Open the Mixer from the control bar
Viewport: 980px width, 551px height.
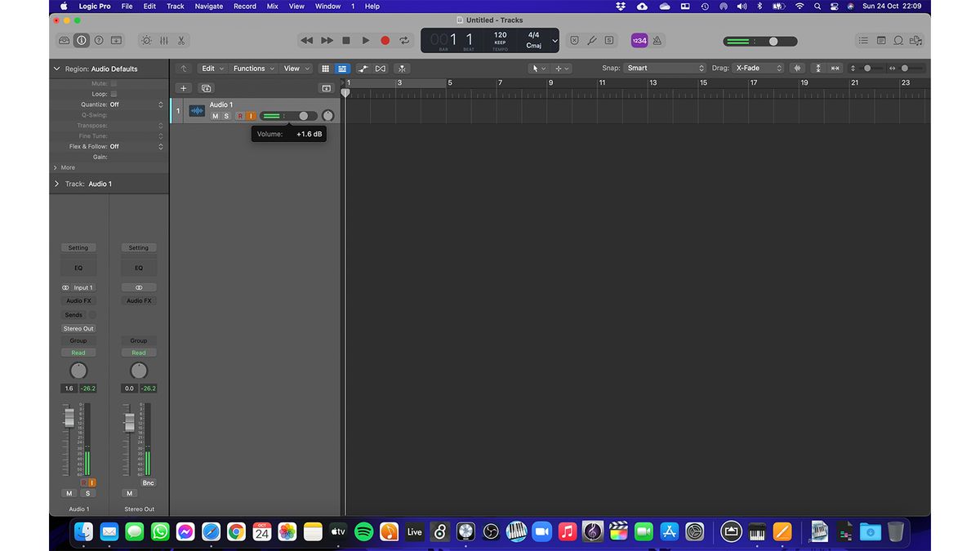pos(162,40)
